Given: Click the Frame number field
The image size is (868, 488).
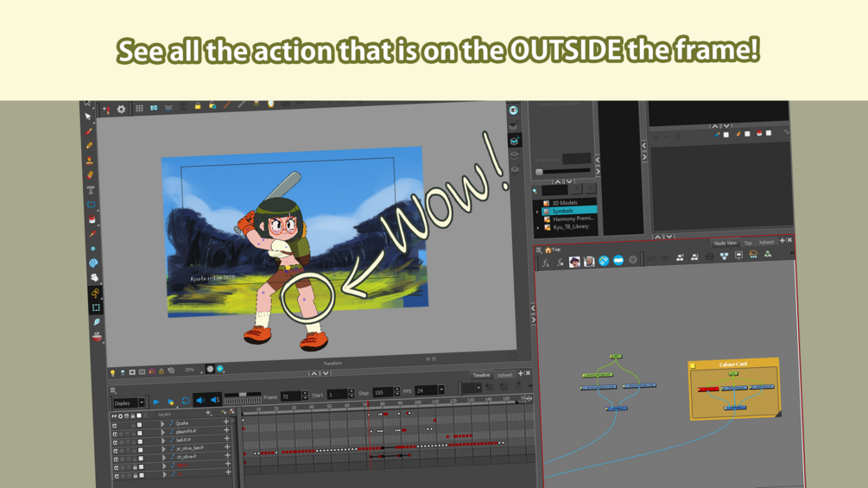Looking at the screenshot, I should 290,396.
